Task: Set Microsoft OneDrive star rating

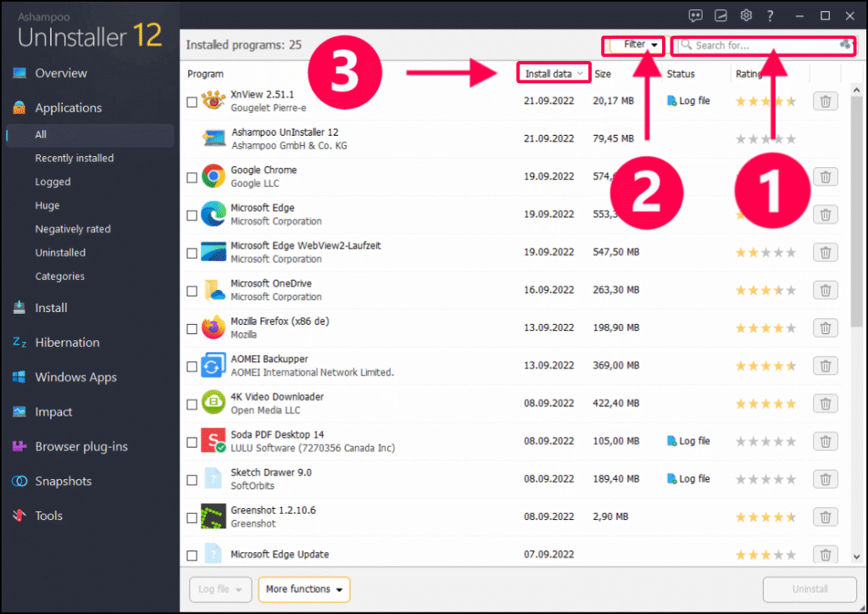Action: click(x=765, y=291)
